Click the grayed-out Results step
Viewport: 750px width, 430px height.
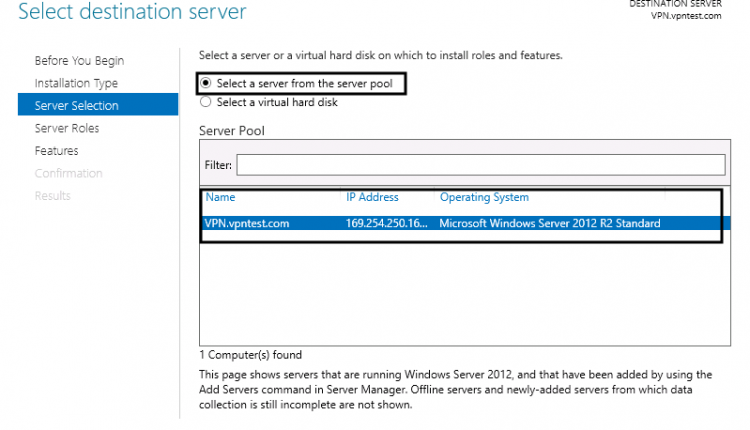[52, 196]
